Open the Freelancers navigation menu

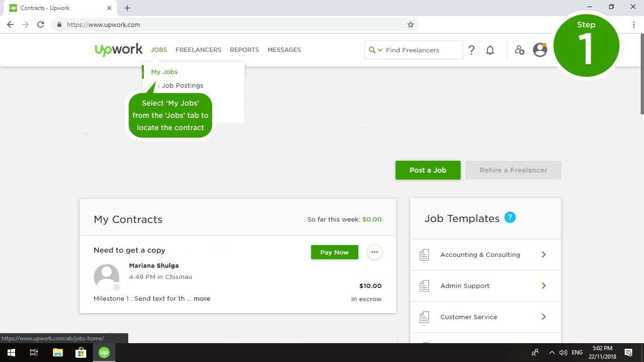[x=198, y=49]
